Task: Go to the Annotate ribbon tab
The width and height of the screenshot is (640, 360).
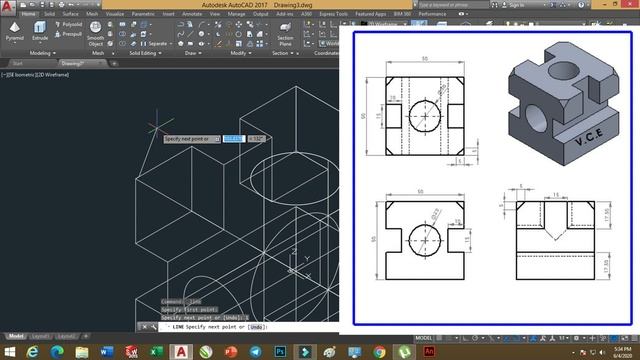Action: (192, 14)
